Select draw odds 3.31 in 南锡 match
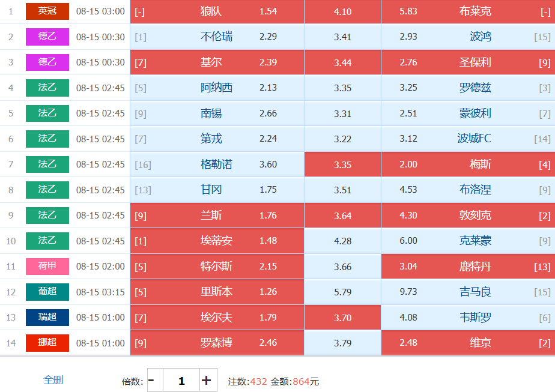The width and height of the screenshot is (555, 392). click(342, 113)
